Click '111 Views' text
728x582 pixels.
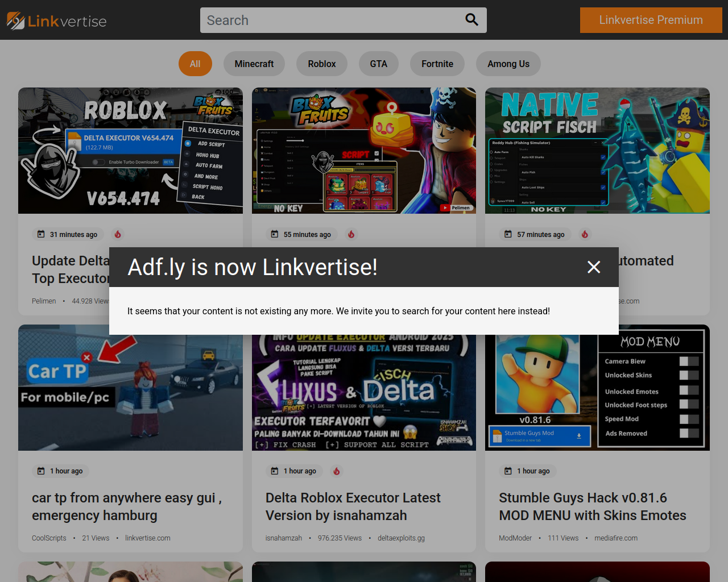(563, 538)
